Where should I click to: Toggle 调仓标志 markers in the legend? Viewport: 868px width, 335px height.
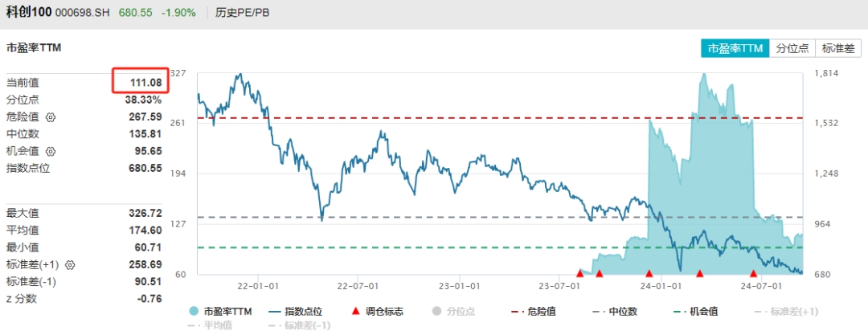(x=376, y=311)
